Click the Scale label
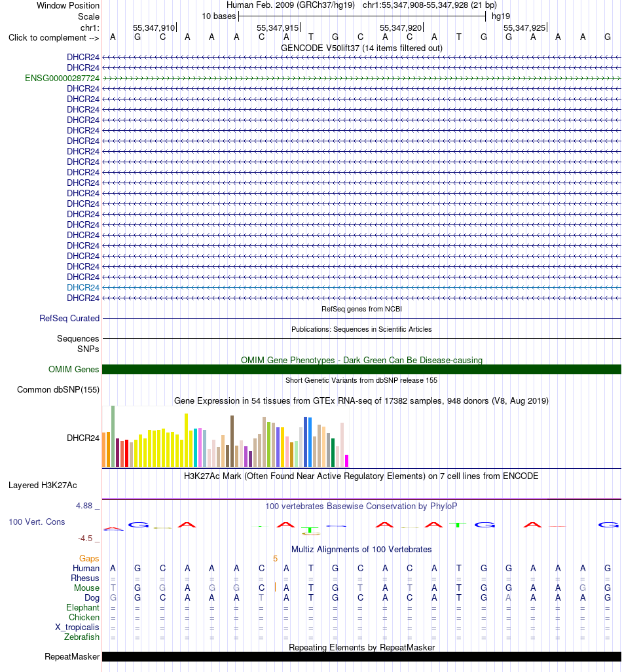This screenshot has height=672, width=622. pyautogui.click(x=89, y=17)
